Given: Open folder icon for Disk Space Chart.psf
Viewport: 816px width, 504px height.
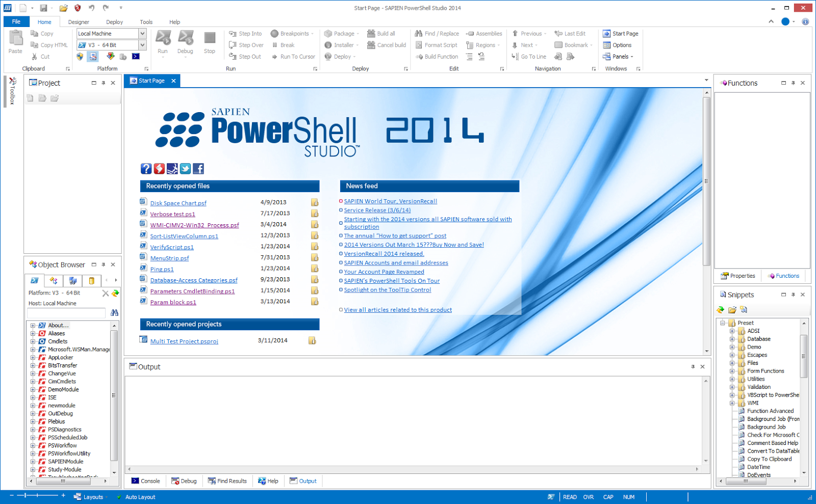Looking at the screenshot, I should coord(315,202).
